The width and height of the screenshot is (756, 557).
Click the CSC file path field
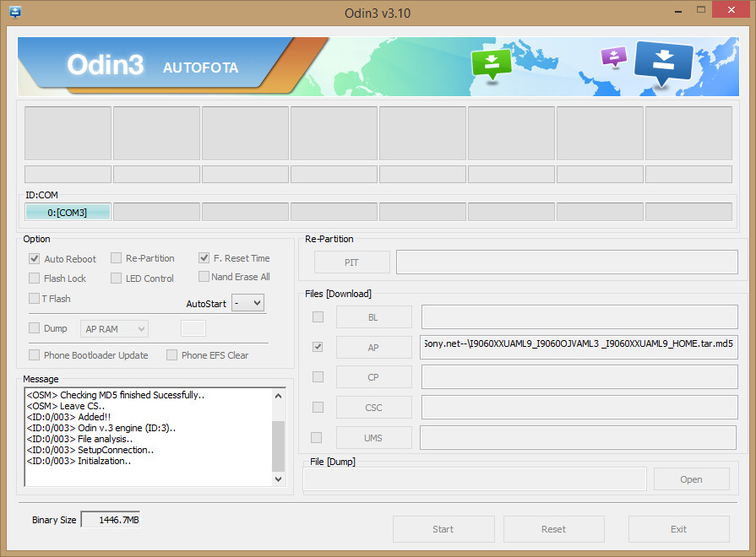(x=579, y=407)
